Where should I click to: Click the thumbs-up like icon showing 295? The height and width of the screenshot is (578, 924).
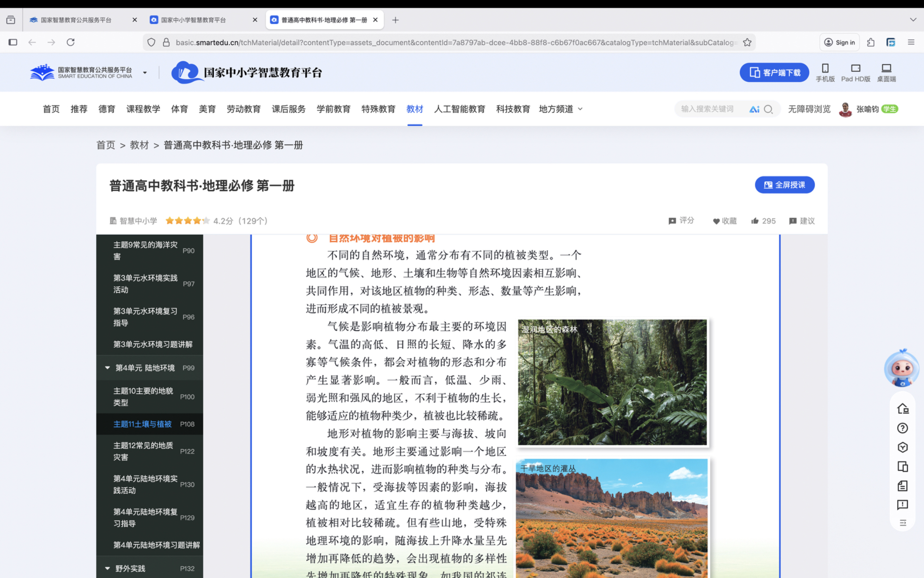(755, 221)
